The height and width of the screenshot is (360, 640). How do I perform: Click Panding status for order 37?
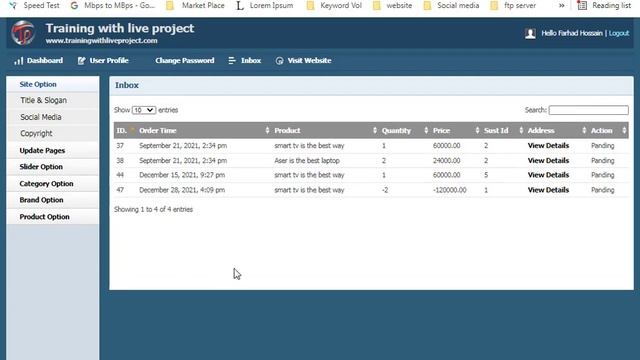602,146
